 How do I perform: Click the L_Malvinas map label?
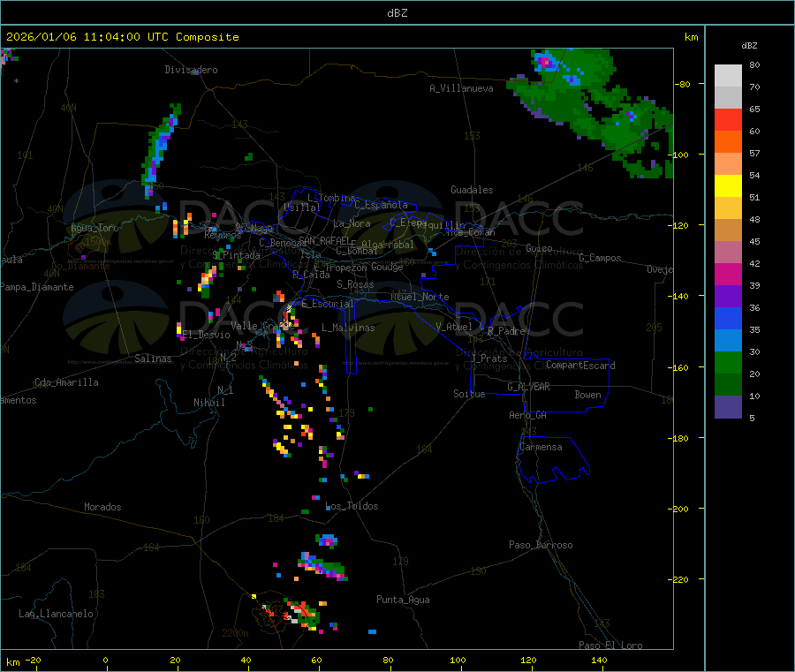[x=348, y=328]
